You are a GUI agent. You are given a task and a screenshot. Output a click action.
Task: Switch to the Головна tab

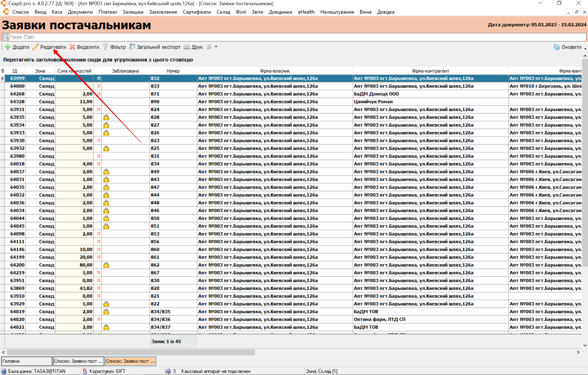tap(26, 361)
